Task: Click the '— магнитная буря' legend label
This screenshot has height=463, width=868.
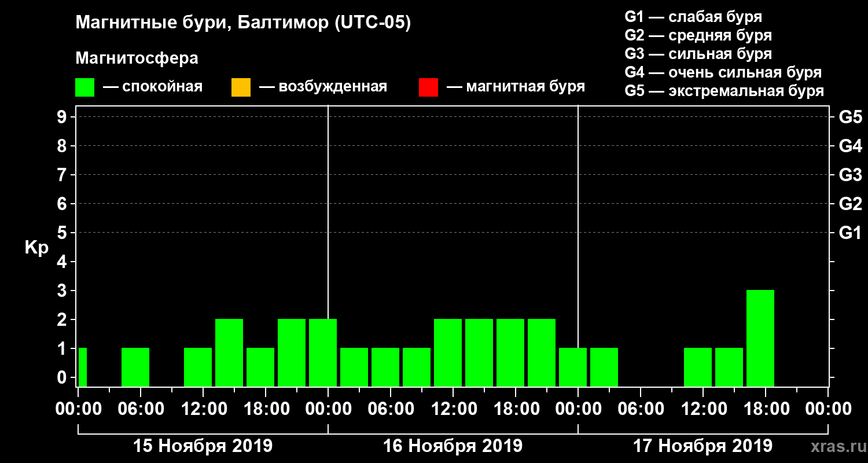Action: tap(516, 87)
